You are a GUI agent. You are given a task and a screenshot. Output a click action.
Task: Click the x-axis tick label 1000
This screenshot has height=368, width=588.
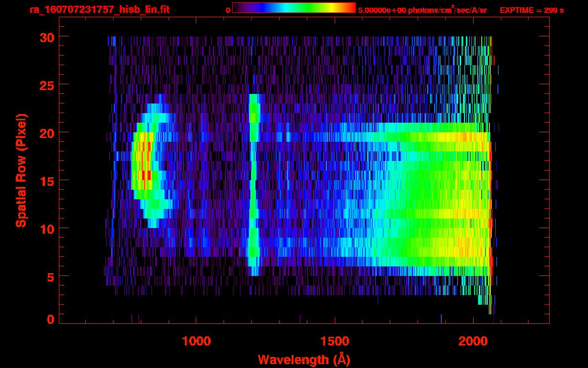click(196, 341)
